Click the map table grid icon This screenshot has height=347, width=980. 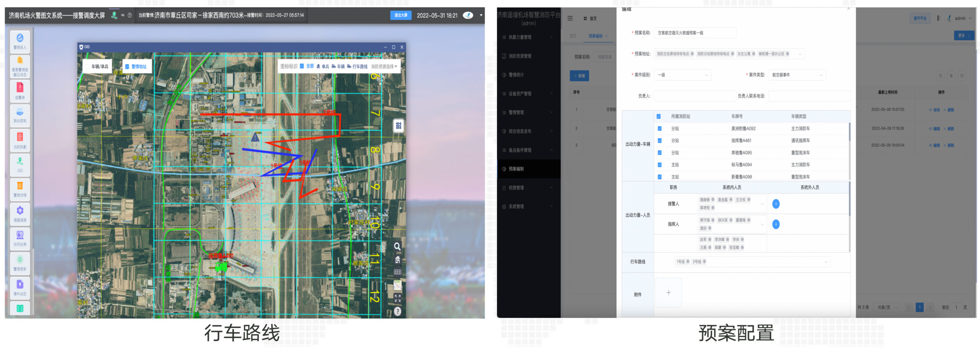pyautogui.click(x=397, y=272)
